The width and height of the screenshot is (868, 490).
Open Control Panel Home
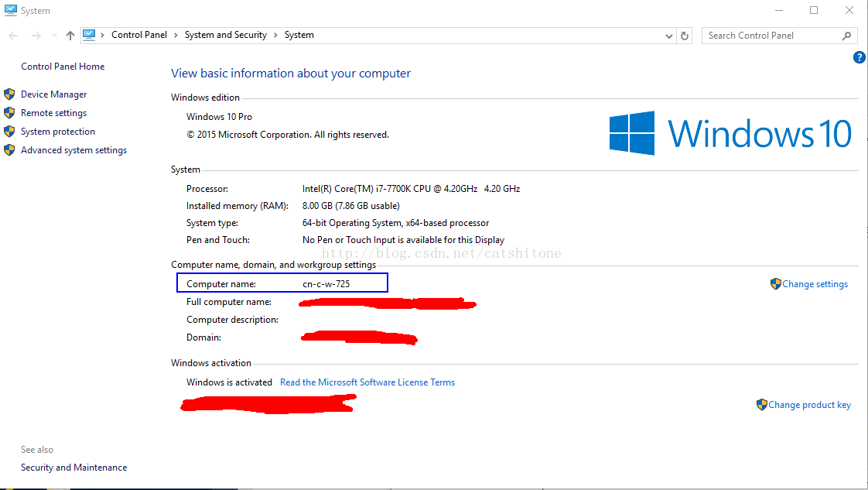[x=63, y=67]
